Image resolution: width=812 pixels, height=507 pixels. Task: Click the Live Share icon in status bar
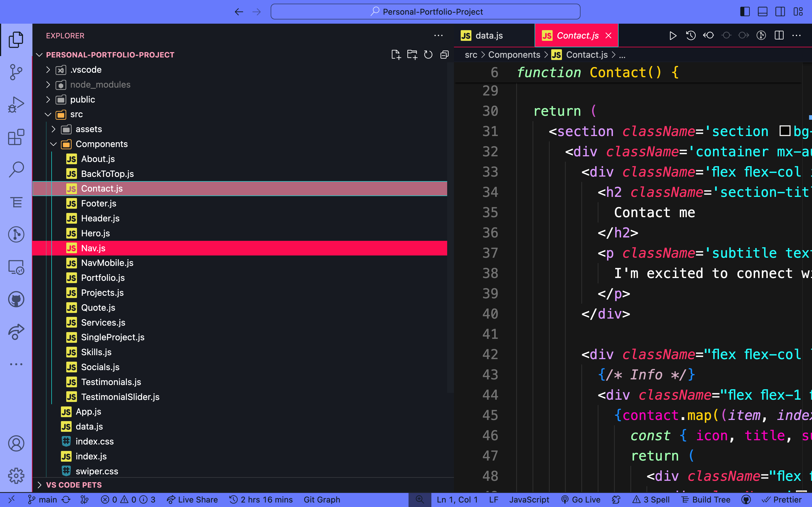coord(170,499)
